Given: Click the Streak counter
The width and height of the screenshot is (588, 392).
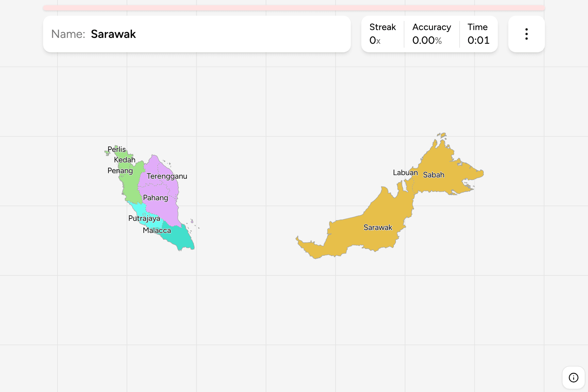Looking at the screenshot, I should (x=383, y=34).
